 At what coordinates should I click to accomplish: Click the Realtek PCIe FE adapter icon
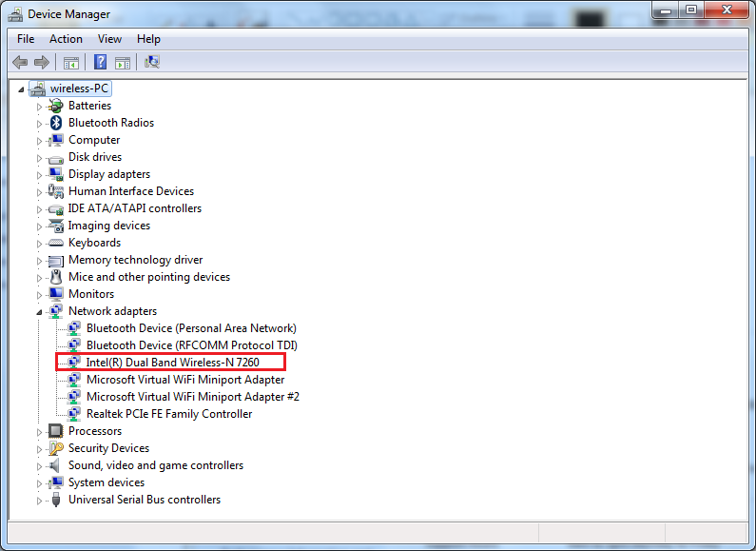pos(74,414)
